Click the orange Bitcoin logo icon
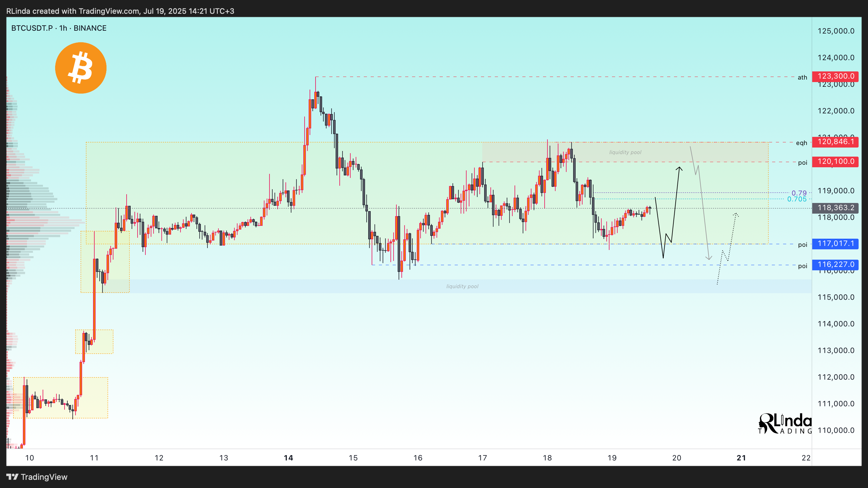The height and width of the screenshot is (488, 868). 81,68
